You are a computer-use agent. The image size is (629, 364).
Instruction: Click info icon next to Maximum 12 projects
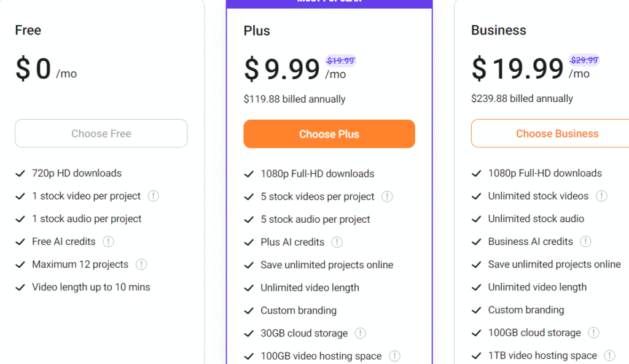tap(141, 265)
